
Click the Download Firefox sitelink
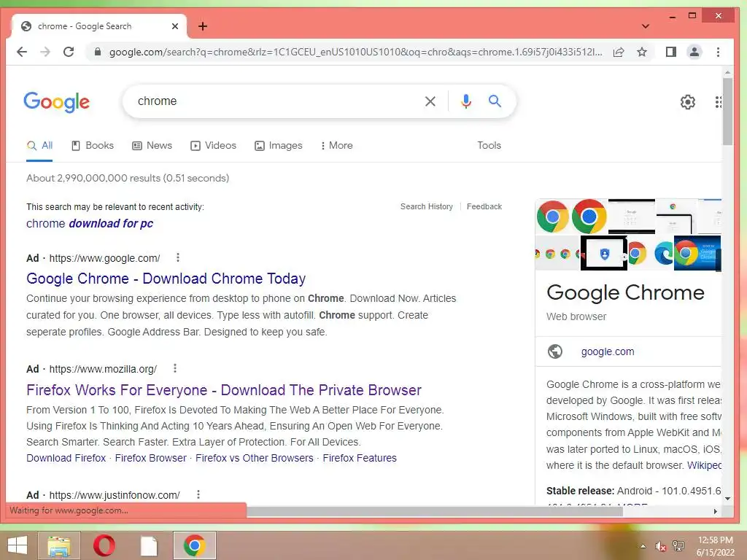tap(66, 458)
